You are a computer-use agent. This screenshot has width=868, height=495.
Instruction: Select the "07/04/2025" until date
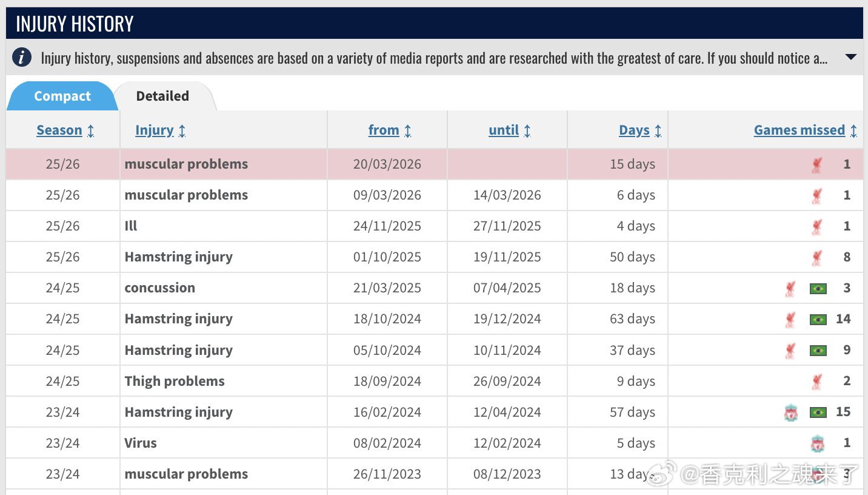pos(507,288)
